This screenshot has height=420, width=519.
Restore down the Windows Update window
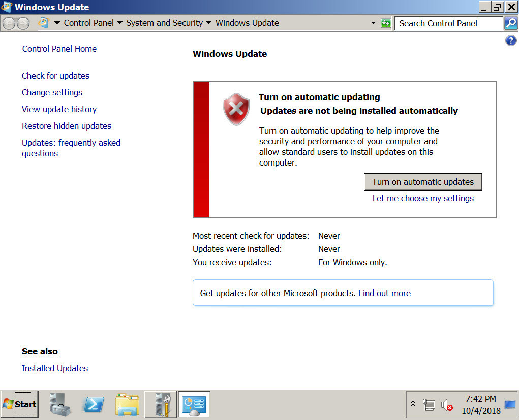[497, 7]
